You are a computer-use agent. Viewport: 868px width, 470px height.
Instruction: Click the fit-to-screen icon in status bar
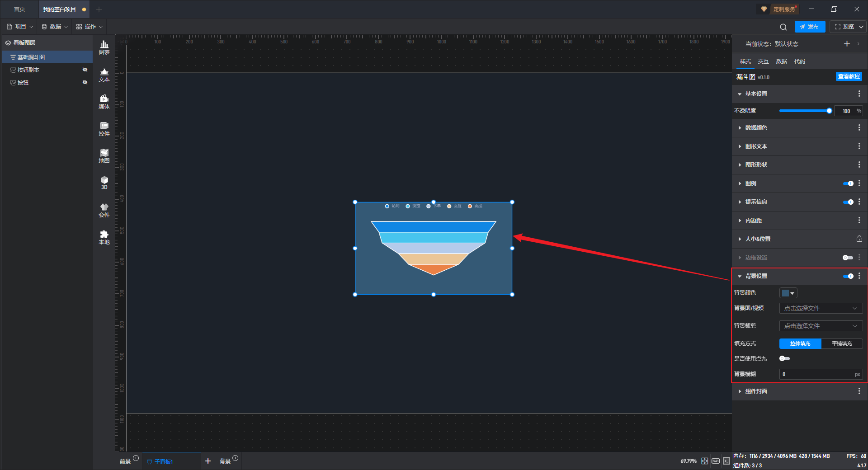[x=705, y=461]
